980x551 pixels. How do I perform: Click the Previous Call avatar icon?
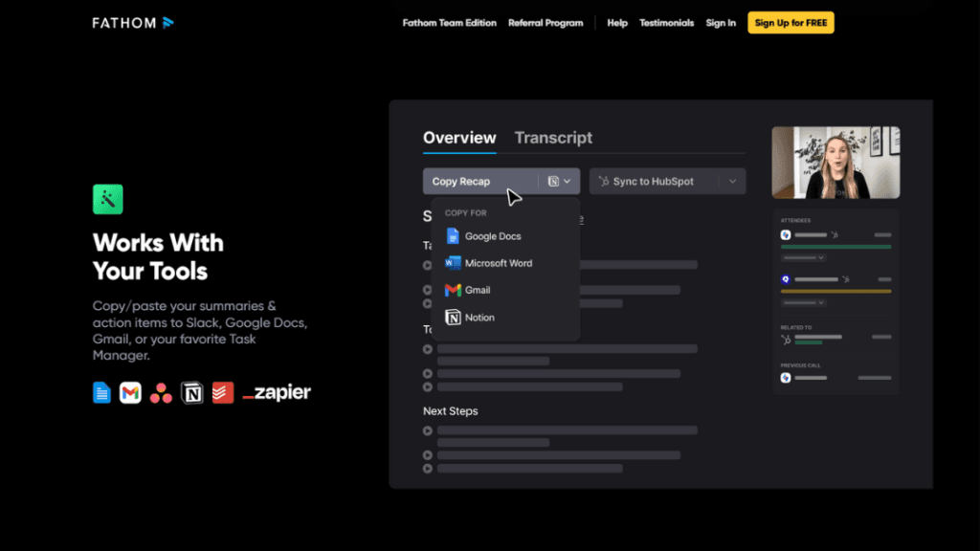tap(786, 377)
